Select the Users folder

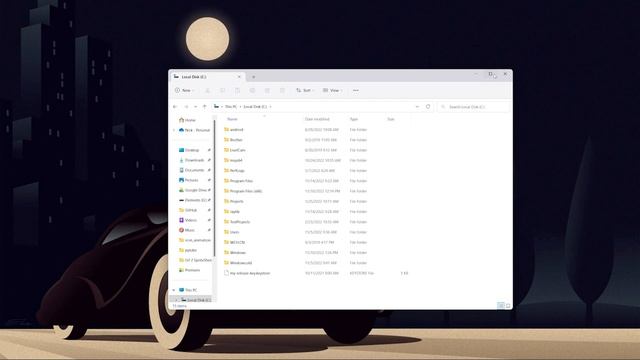tap(232, 232)
